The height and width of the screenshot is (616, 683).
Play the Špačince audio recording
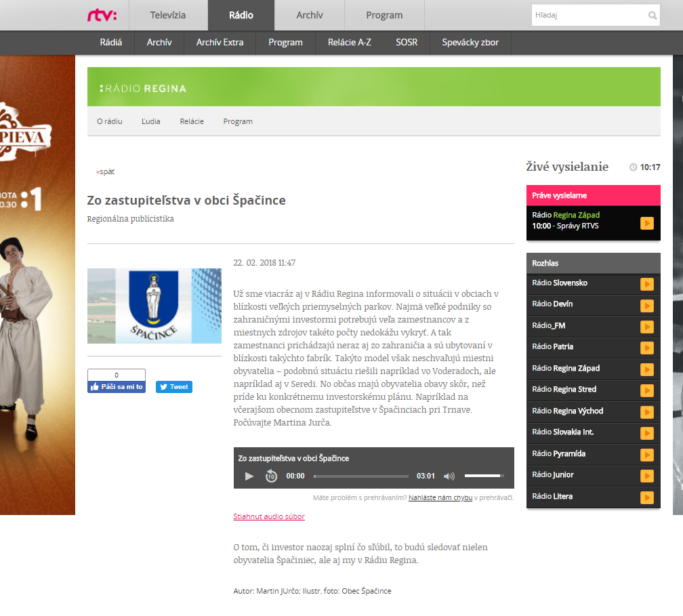pos(249,476)
